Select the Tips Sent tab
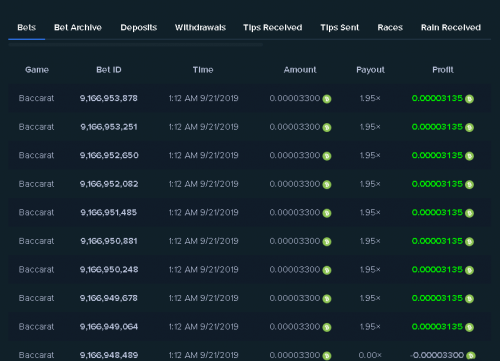The height and width of the screenshot is (361, 500). (x=340, y=27)
